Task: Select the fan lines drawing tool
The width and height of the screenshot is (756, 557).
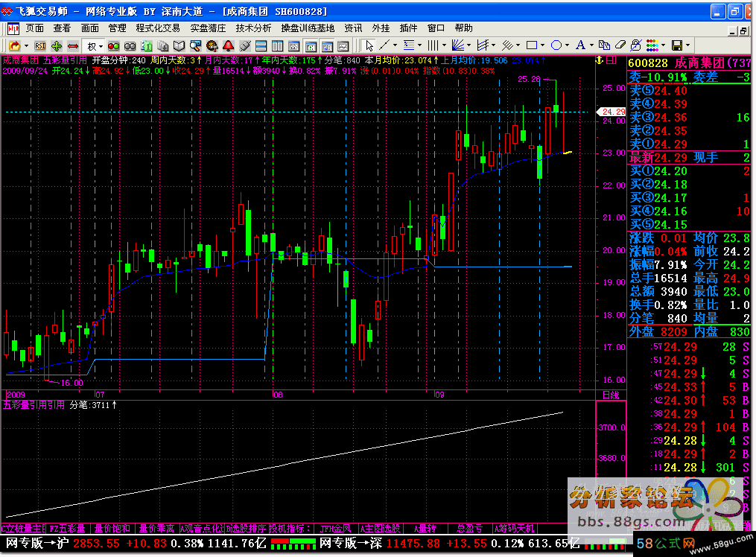Action: tap(458, 45)
